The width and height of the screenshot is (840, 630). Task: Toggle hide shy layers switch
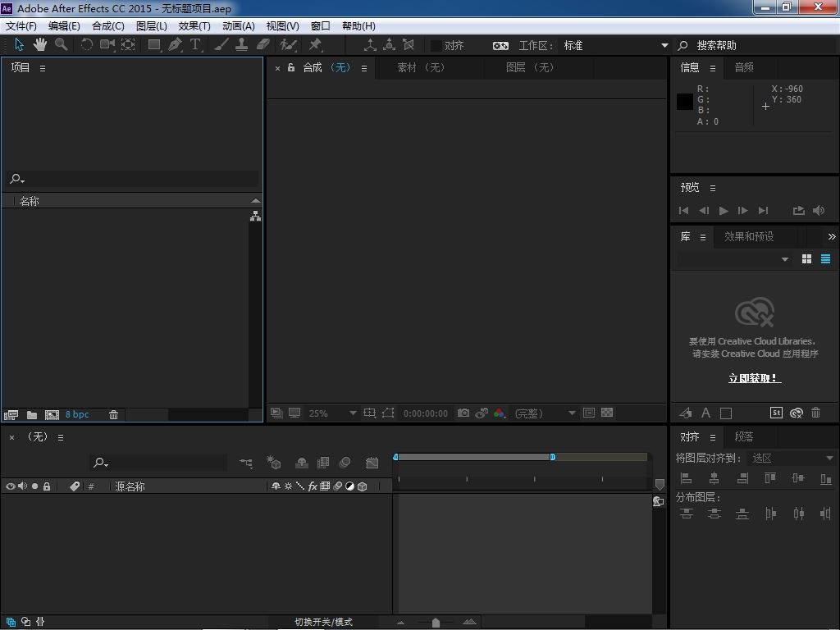pyautogui.click(x=302, y=463)
